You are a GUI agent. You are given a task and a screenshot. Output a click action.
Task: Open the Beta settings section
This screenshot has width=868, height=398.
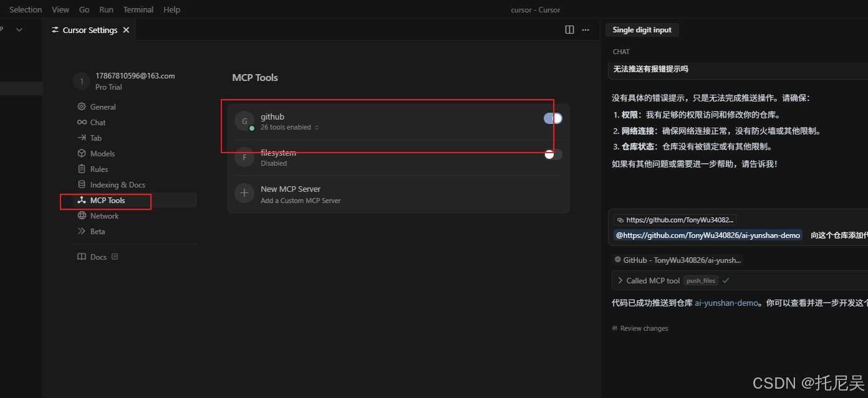97,231
